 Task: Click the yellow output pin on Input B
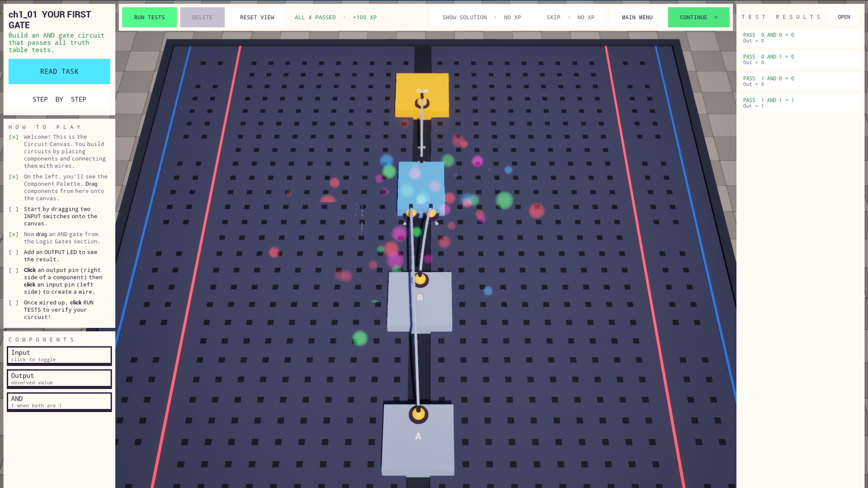420,280
